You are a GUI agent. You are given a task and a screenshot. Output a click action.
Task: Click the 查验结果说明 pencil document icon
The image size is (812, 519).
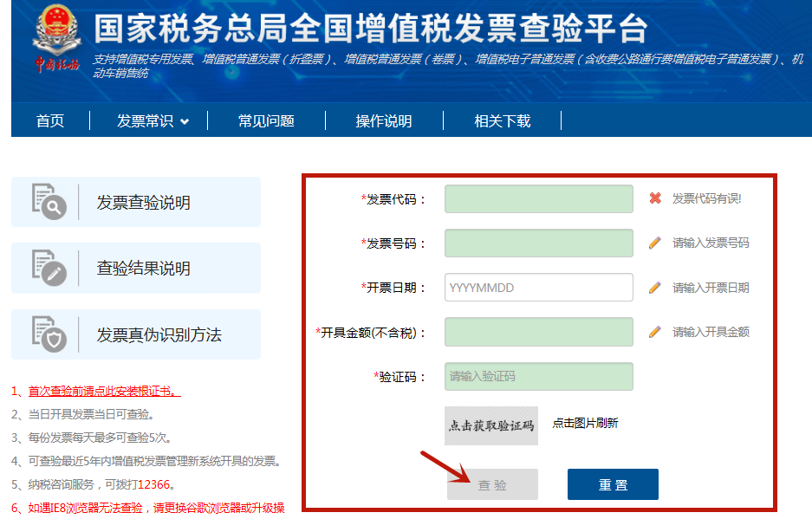[49, 268]
